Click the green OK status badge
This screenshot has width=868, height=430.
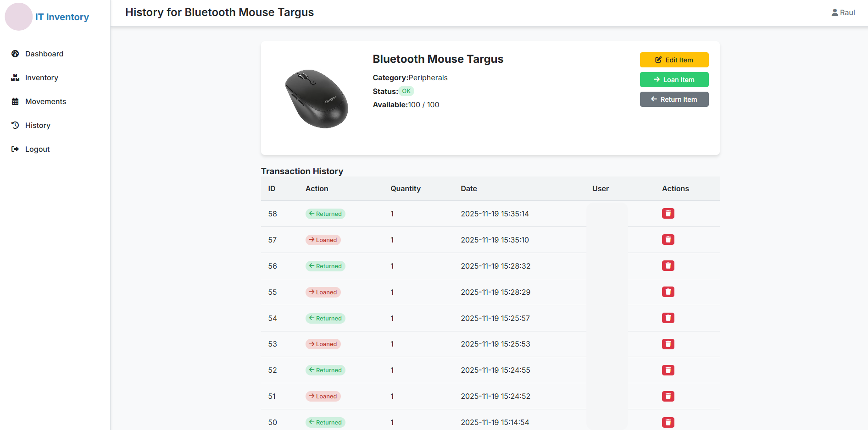tap(406, 91)
